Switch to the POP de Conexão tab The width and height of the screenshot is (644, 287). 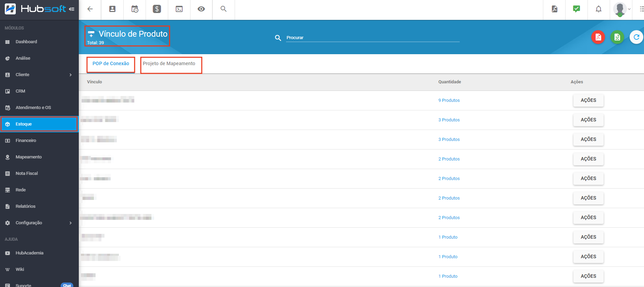pyautogui.click(x=111, y=64)
